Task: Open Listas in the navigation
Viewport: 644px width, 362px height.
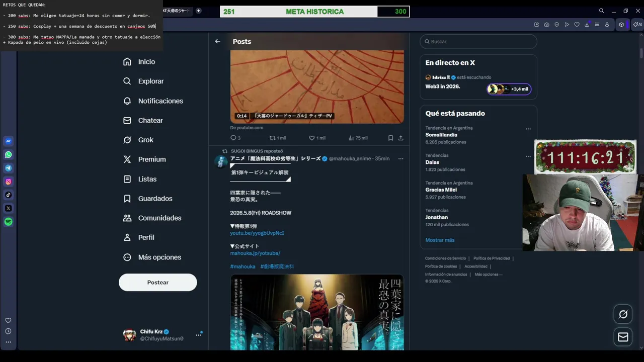Action: 140,179
